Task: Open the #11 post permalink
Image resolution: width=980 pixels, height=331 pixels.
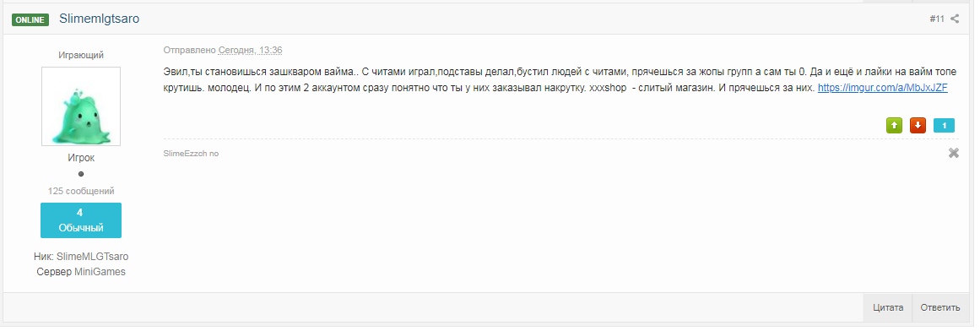Action: coord(937,19)
